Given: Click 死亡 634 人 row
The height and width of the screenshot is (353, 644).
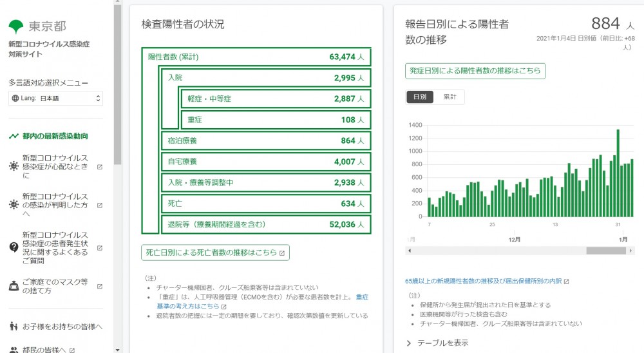Looking at the screenshot, I should coord(266,204).
